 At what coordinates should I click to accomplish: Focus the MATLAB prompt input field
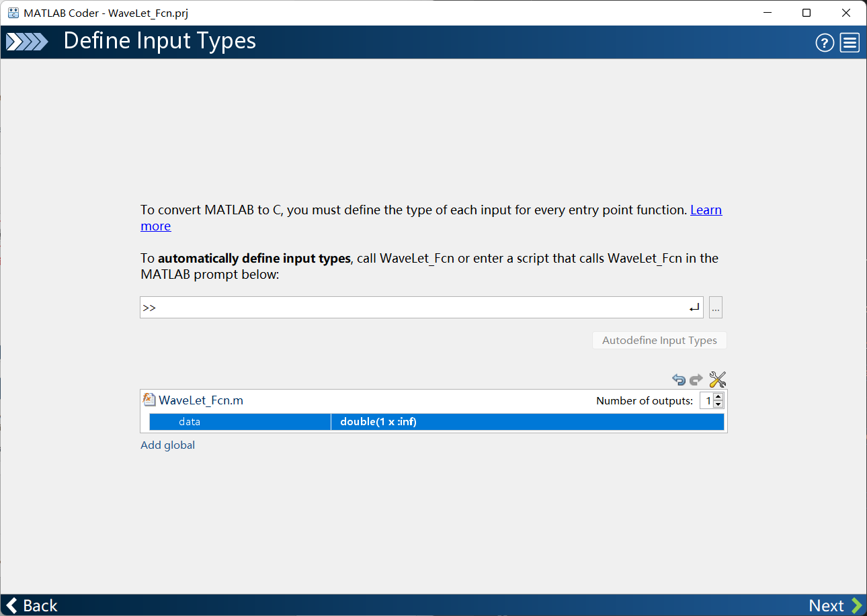pos(421,308)
